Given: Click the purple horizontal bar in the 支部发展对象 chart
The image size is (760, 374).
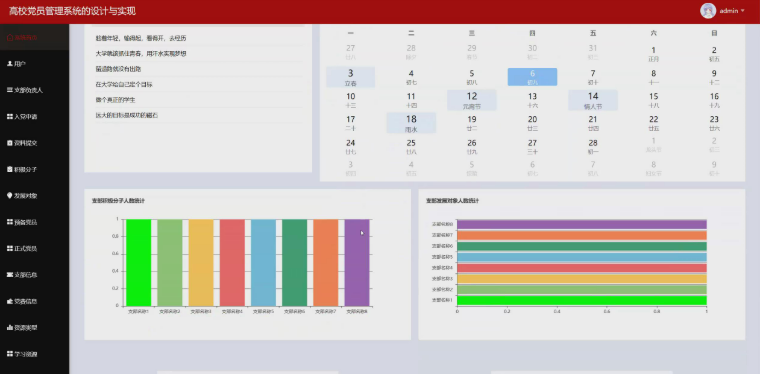Looking at the screenshot, I should click(x=582, y=224).
